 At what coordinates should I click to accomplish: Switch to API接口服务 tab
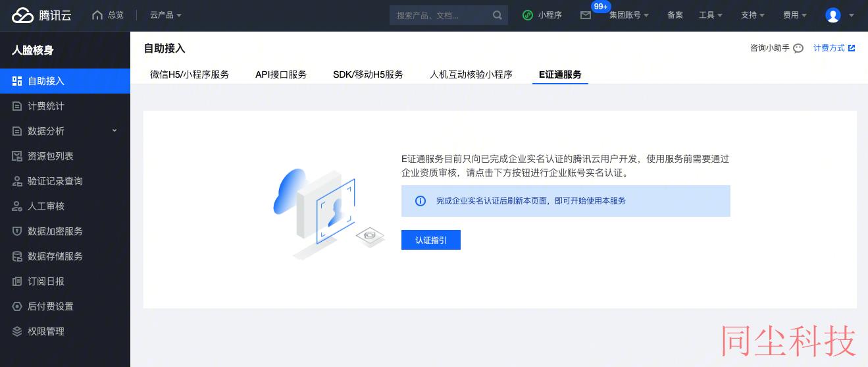coord(281,74)
